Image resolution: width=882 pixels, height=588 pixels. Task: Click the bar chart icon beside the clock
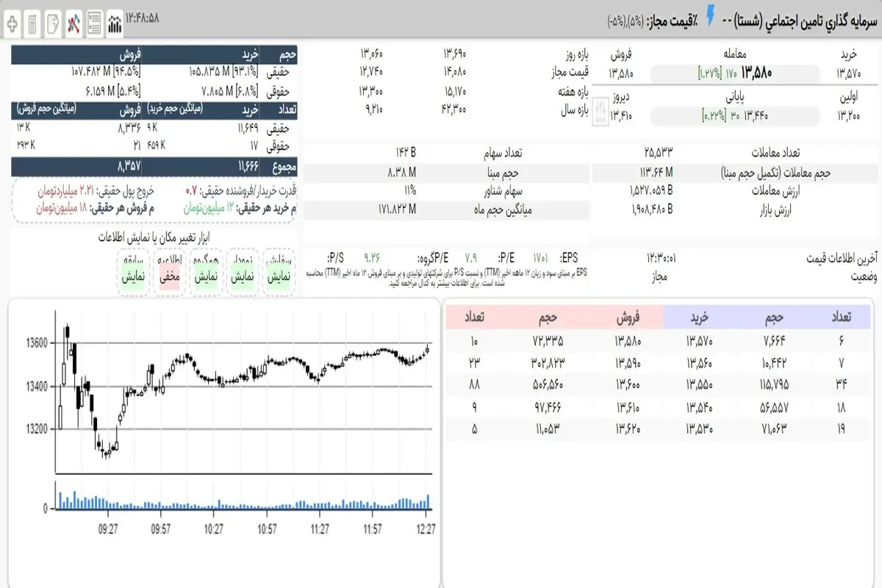115,24
